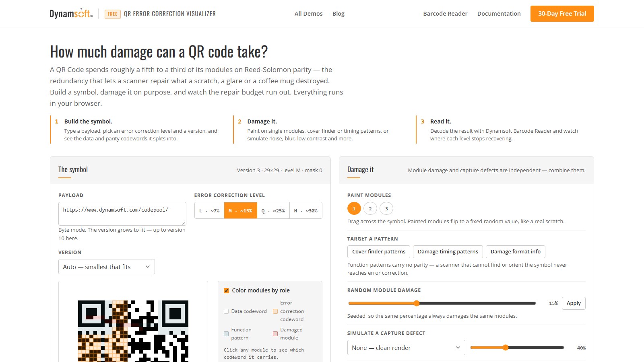Click Damage timing patterns button

point(448,251)
